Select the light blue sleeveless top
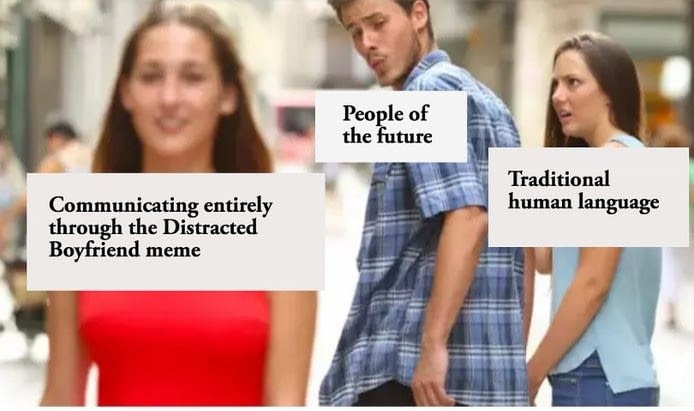 coord(606,310)
